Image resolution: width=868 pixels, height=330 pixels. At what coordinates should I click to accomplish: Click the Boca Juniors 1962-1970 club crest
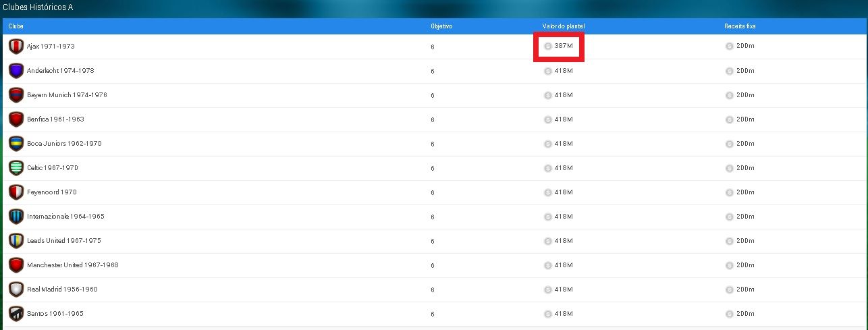pyautogui.click(x=16, y=144)
